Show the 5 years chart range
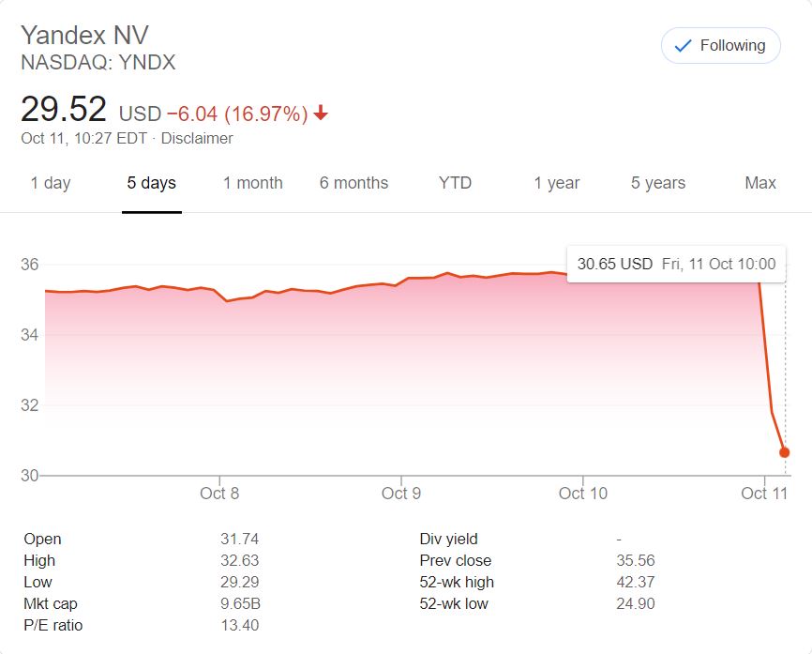The height and width of the screenshot is (654, 812). (x=658, y=183)
